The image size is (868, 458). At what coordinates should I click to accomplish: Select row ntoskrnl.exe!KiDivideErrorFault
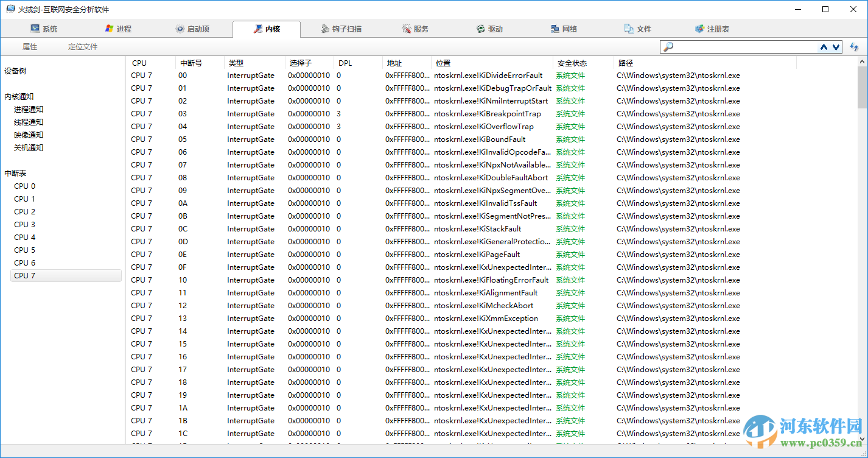point(492,76)
